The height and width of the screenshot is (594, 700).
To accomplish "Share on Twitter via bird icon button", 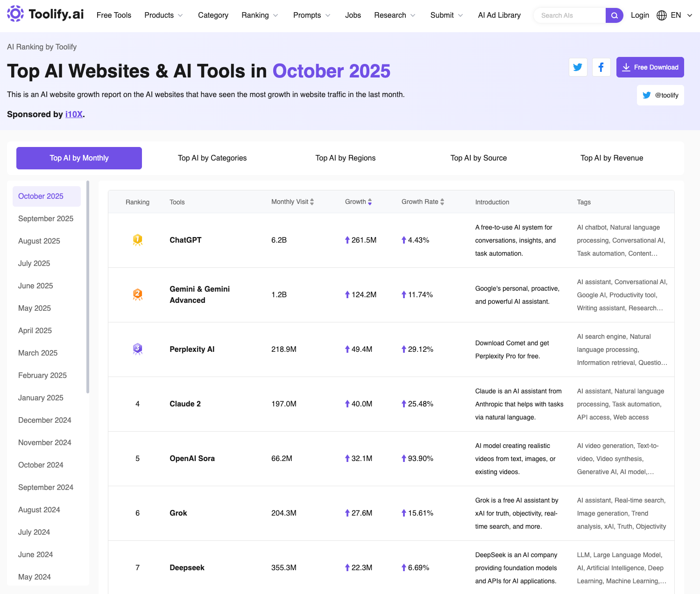I will click(x=578, y=67).
